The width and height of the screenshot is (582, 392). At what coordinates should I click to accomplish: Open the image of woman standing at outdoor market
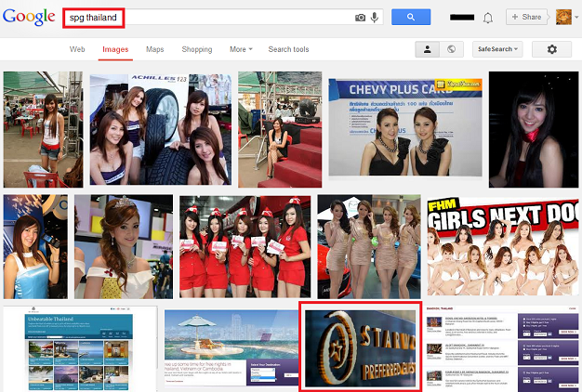[x=43, y=129]
